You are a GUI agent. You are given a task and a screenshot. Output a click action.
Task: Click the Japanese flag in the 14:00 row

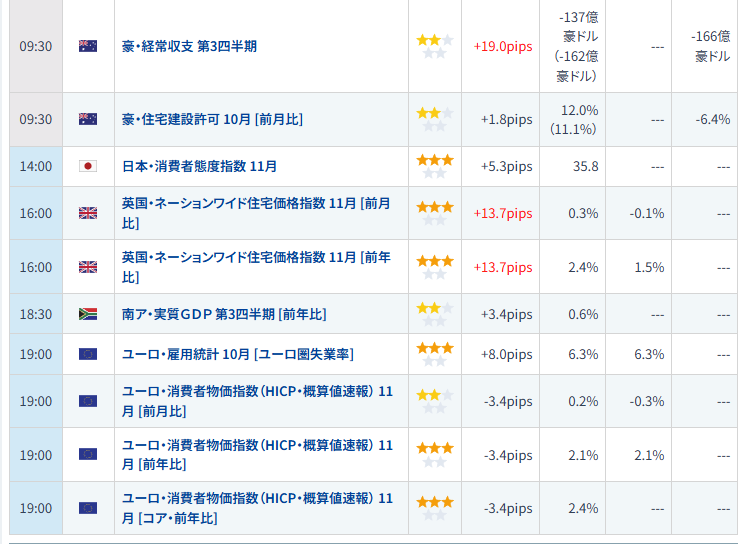click(x=88, y=166)
